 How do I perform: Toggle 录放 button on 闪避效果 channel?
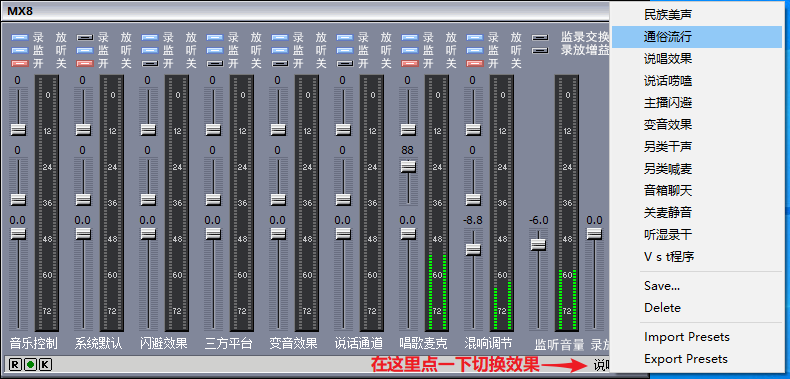tap(150, 37)
